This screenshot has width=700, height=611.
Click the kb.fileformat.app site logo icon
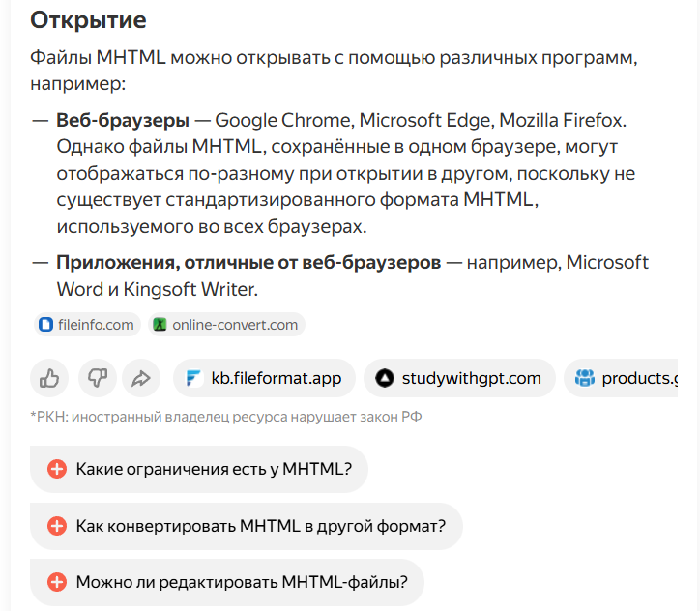click(193, 379)
